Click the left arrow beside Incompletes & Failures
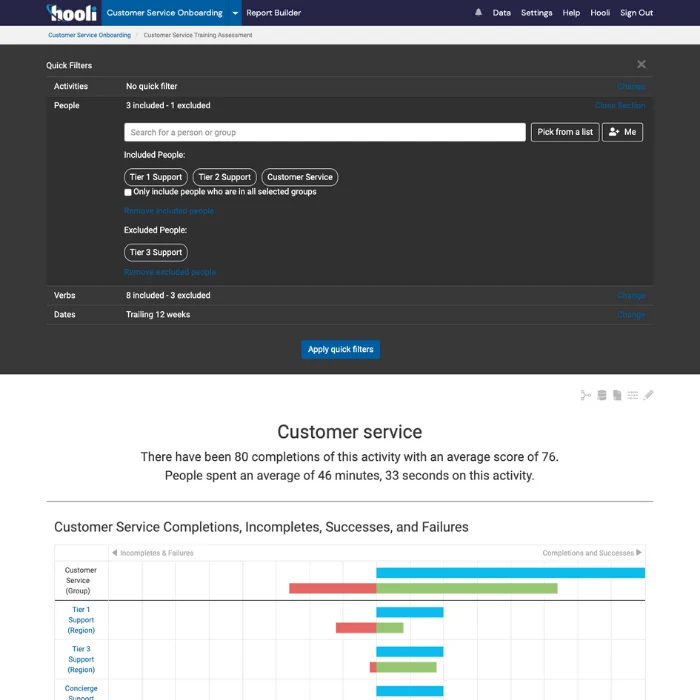Viewport: 700px width, 700px height. 115,553
